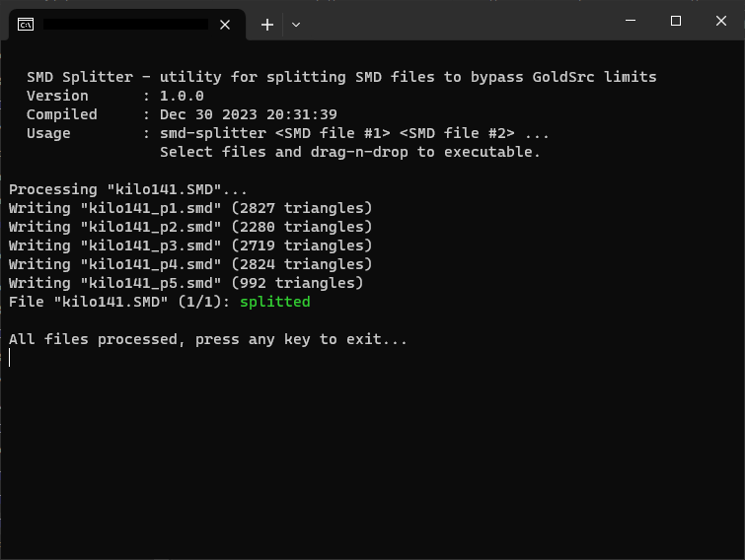
Task: Maximize the terminal window
Action: click(676, 21)
